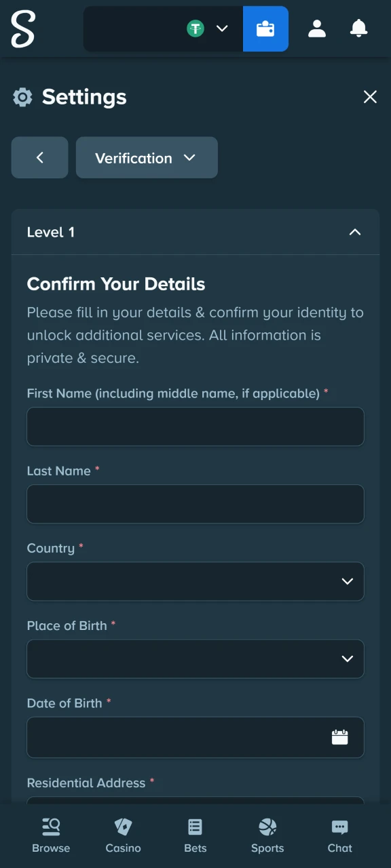Select the Casino icon

[x=123, y=826]
